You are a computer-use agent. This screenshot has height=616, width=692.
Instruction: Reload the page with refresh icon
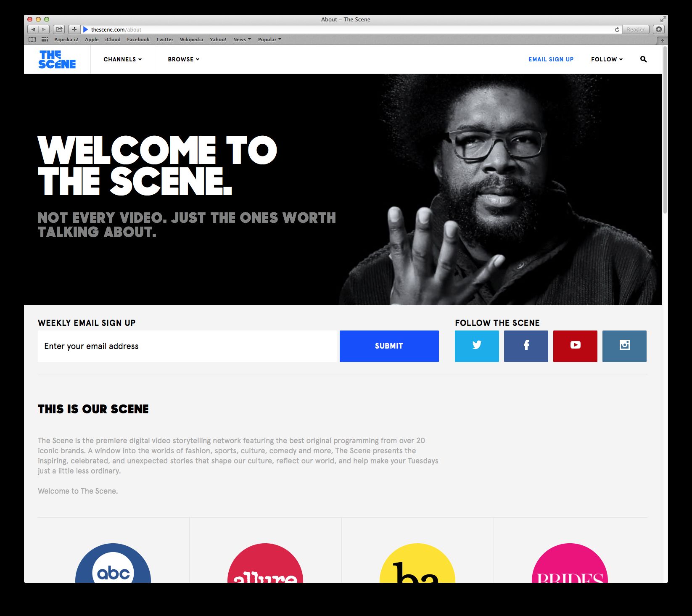617,29
